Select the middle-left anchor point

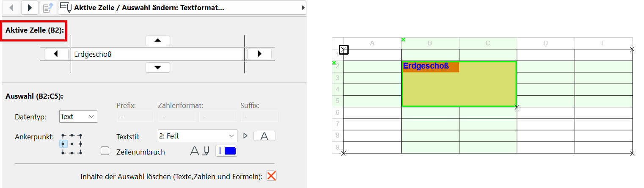pyautogui.click(x=63, y=144)
